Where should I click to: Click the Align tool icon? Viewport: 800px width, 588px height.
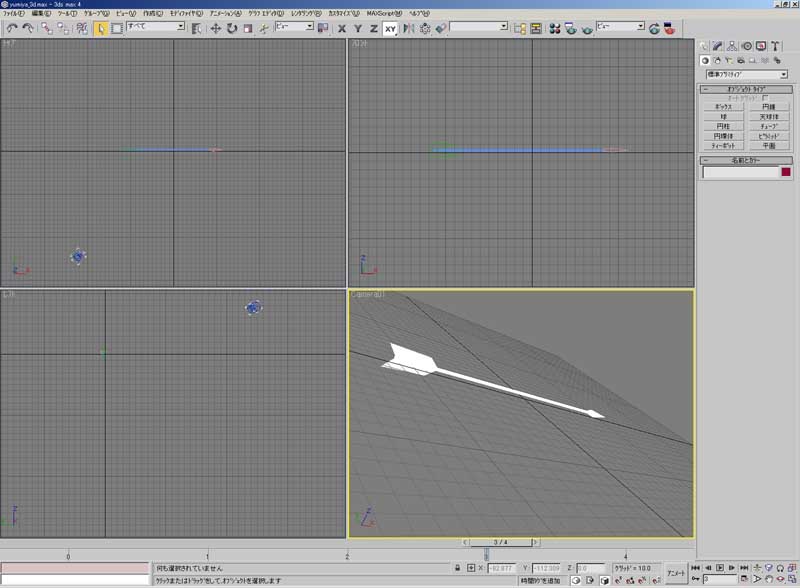441,28
